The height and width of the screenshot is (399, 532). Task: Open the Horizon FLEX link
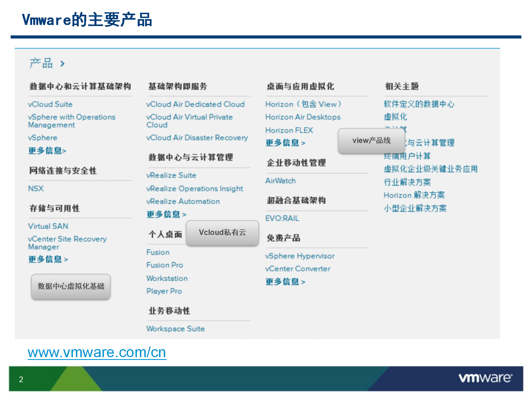click(x=289, y=130)
